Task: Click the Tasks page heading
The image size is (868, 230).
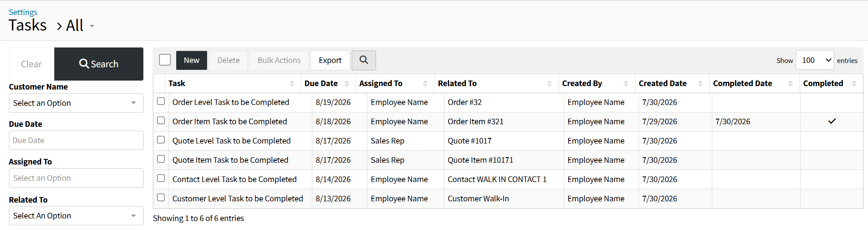Action: pyautogui.click(x=28, y=25)
